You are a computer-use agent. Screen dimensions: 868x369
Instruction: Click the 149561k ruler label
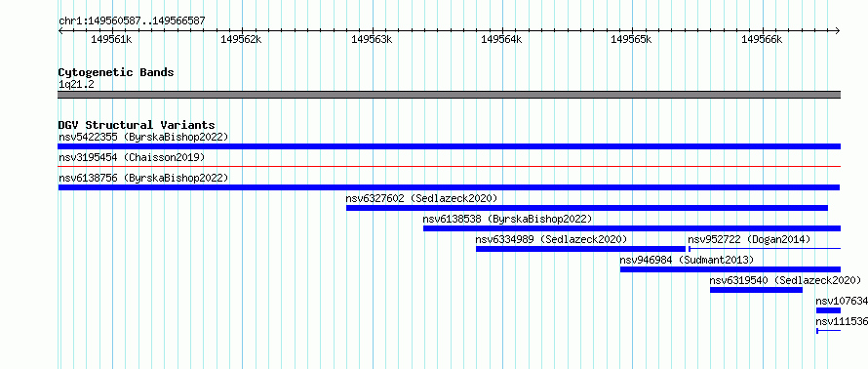click(111, 39)
